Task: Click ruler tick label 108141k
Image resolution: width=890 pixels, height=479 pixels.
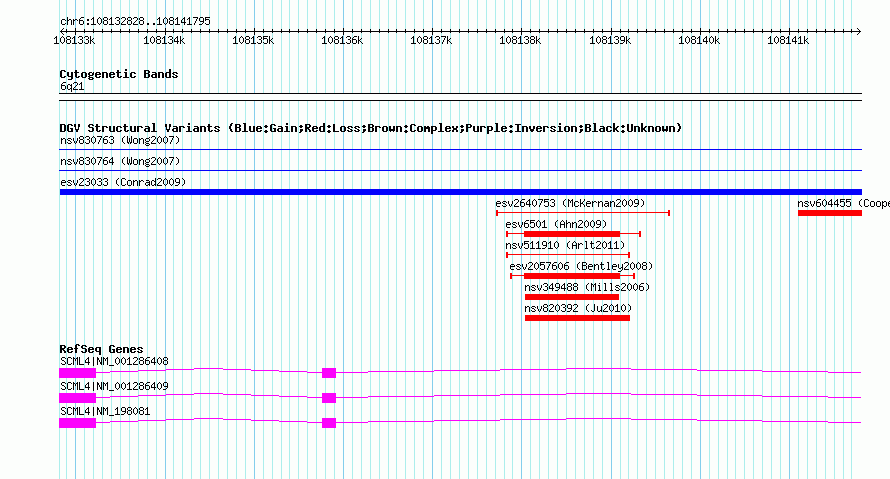Action: [x=788, y=40]
